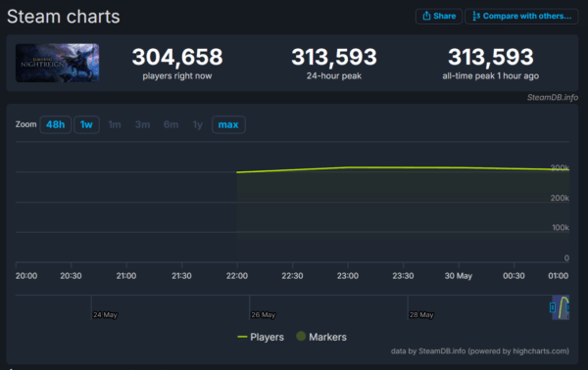Image resolution: width=588 pixels, height=370 pixels.
Task: Click the Nightreign game thumbnail
Action: (x=58, y=63)
